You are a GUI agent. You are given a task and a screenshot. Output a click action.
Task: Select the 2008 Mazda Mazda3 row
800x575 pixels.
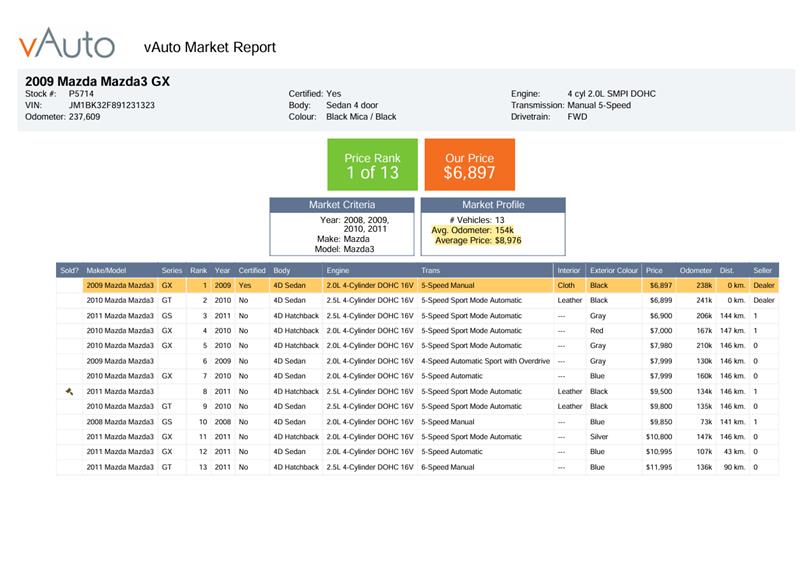pos(417,422)
